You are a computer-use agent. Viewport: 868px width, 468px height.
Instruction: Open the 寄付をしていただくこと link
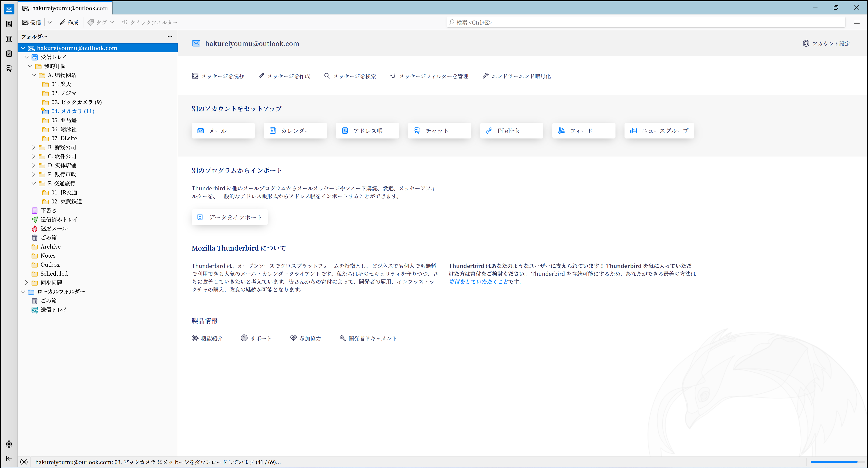tap(478, 282)
